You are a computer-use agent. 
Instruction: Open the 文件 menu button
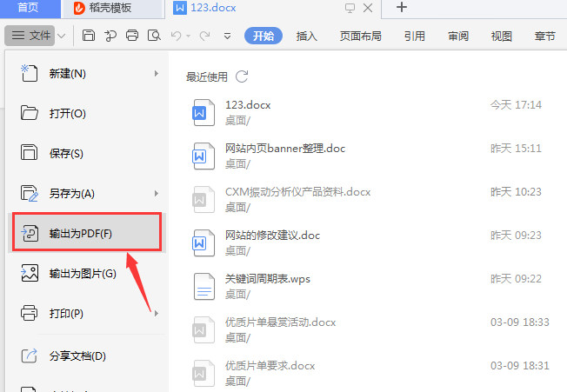(30, 36)
